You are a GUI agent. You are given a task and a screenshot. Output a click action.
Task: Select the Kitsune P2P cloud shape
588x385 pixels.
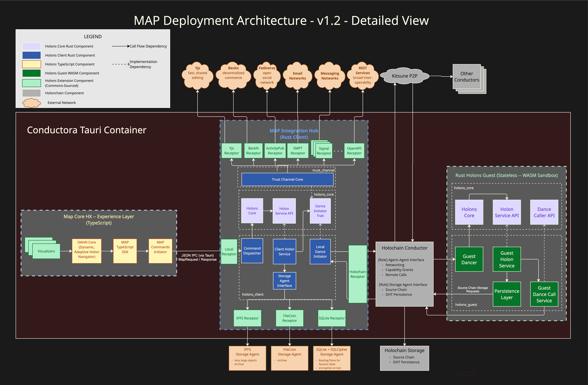405,76
